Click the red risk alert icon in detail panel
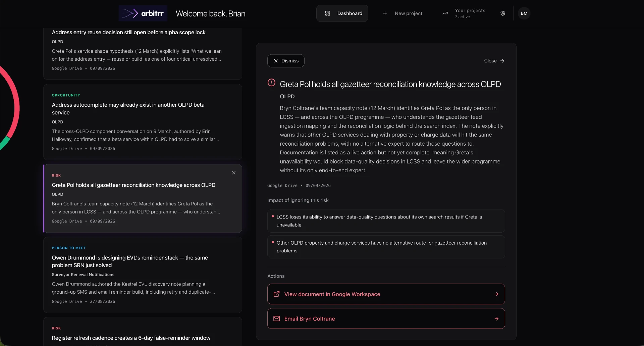 click(x=271, y=83)
